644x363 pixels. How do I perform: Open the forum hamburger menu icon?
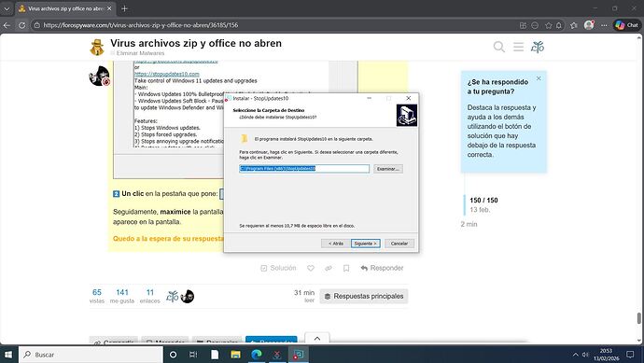coord(518,47)
